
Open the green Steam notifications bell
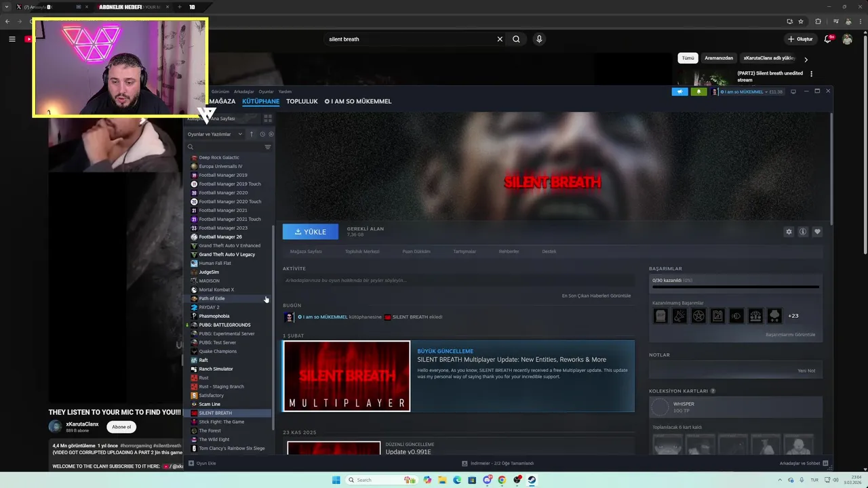[698, 91]
